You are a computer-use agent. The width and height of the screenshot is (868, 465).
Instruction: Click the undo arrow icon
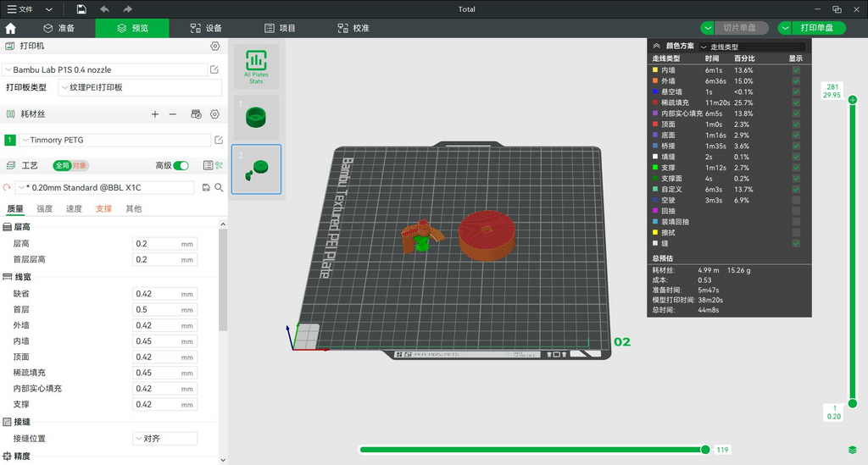pyautogui.click(x=104, y=8)
